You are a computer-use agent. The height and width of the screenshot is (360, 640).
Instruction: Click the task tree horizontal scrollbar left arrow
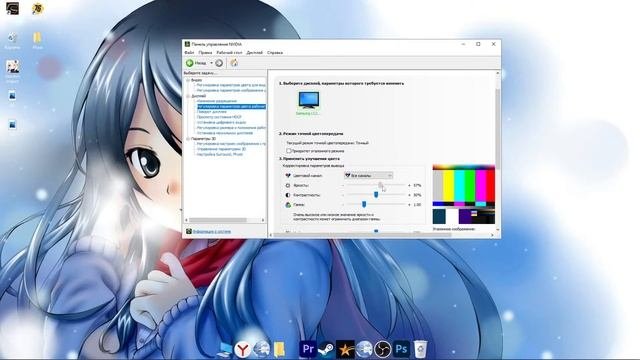tap(187, 220)
